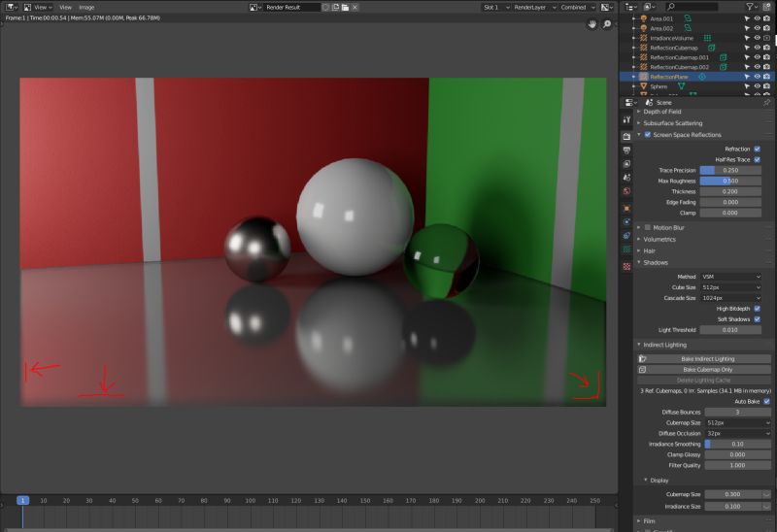Open the RenderLayer dropdown
The height and width of the screenshot is (532, 777).
535,7
